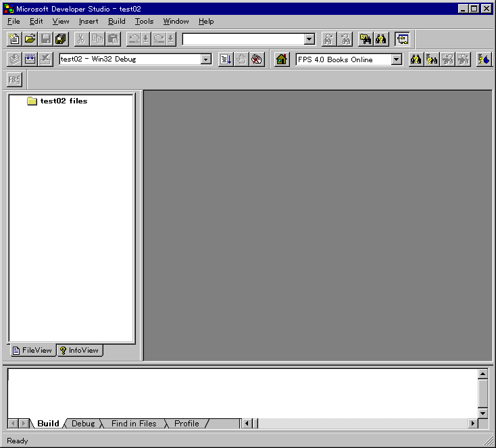Click the Search binoculars icon beside Books Online
Image resolution: width=496 pixels, height=448 pixels.
click(416, 59)
